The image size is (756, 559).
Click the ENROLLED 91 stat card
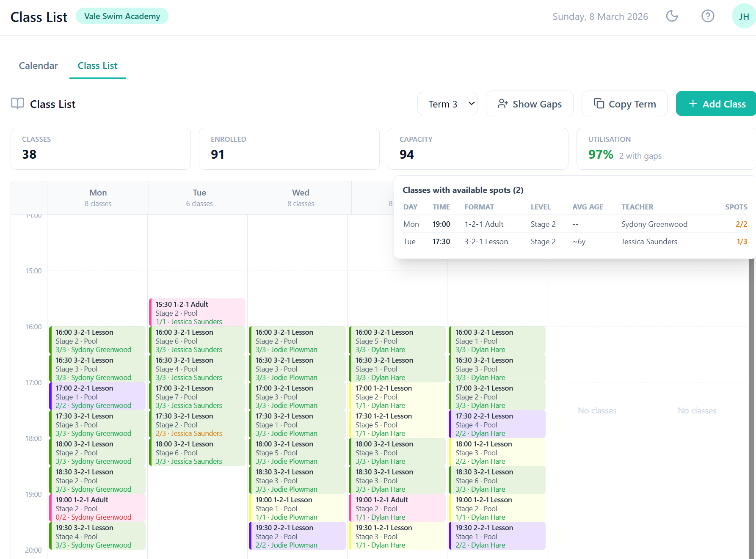(289, 149)
